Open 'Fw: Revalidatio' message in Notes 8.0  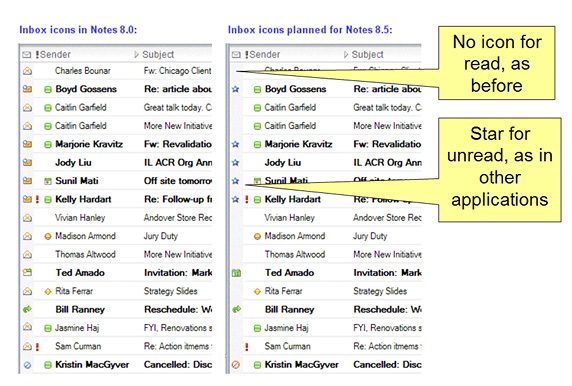(x=178, y=144)
